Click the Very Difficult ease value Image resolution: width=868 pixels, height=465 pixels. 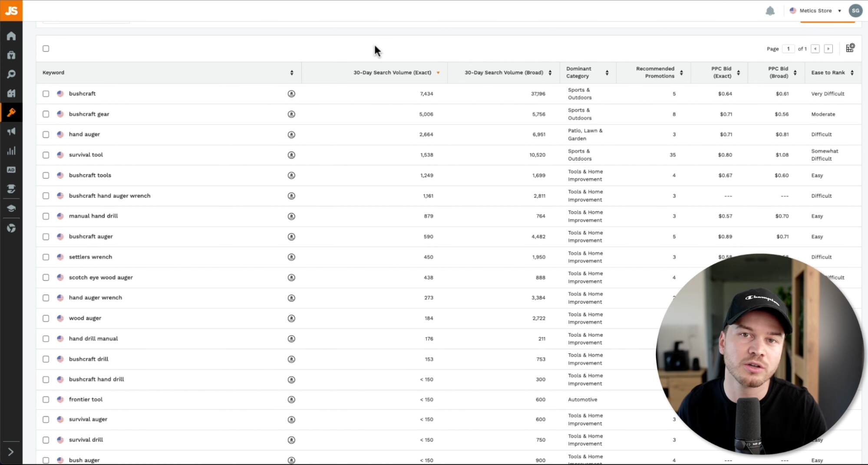(x=828, y=94)
